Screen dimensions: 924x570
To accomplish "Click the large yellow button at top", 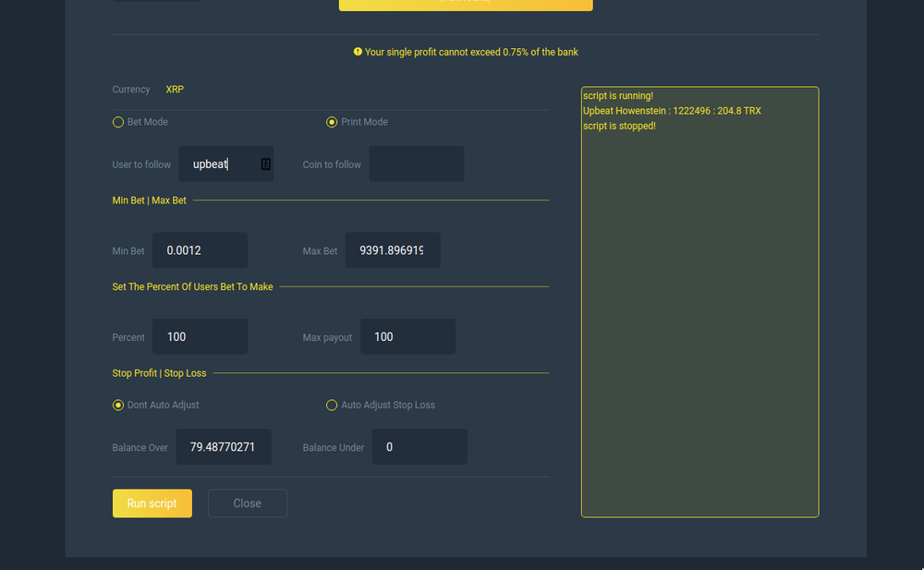I will coord(466,5).
